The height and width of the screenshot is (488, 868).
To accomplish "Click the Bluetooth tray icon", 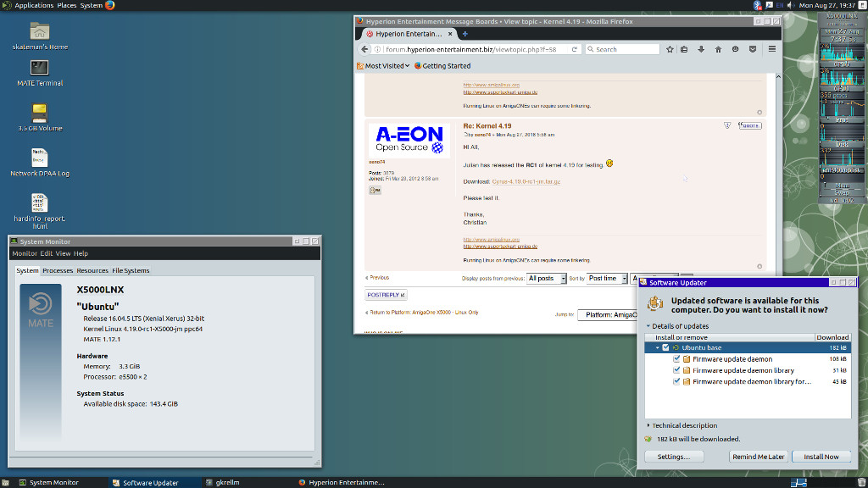I will 757,5.
